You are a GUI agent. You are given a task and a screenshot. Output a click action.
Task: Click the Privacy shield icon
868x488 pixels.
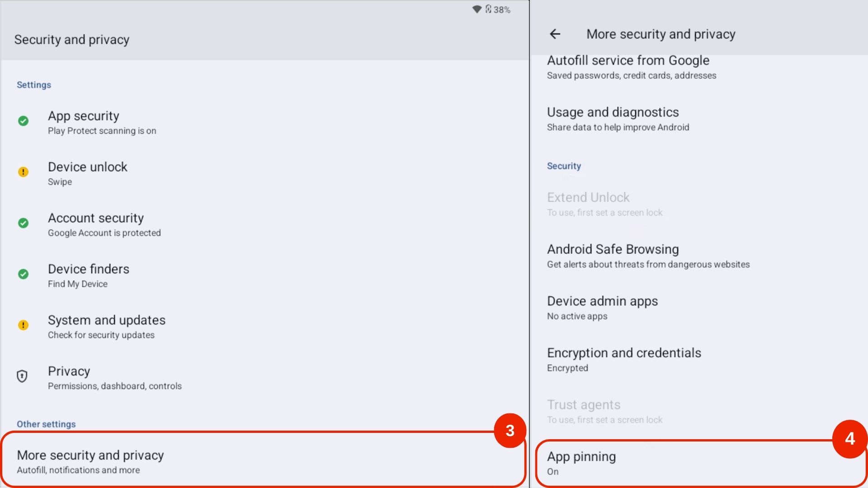pyautogui.click(x=22, y=376)
